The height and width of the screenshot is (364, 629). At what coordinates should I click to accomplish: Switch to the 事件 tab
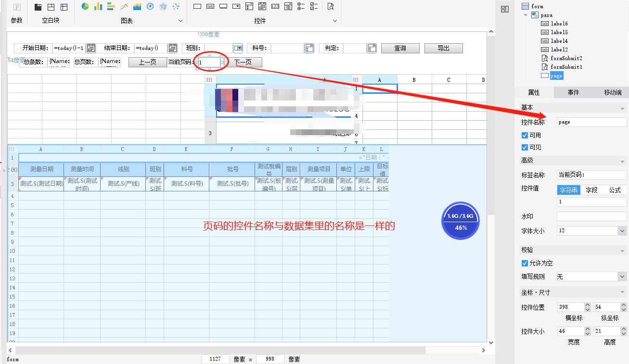(573, 92)
